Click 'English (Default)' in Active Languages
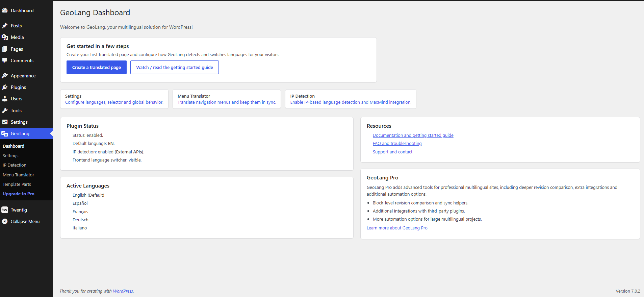This screenshot has width=644, height=297. [x=88, y=195]
